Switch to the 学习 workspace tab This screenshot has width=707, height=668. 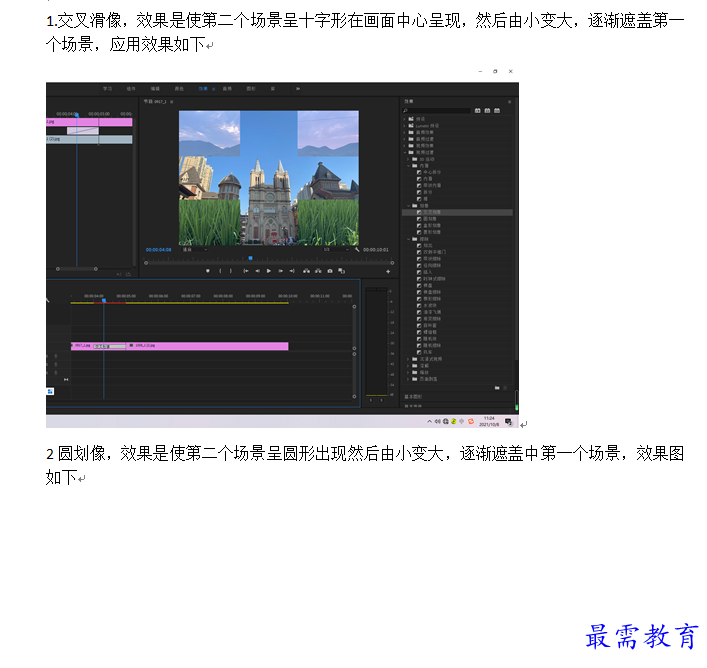(107, 89)
